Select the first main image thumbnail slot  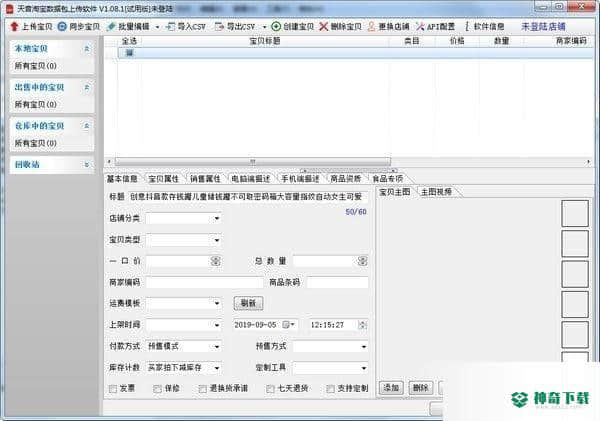click(x=575, y=213)
